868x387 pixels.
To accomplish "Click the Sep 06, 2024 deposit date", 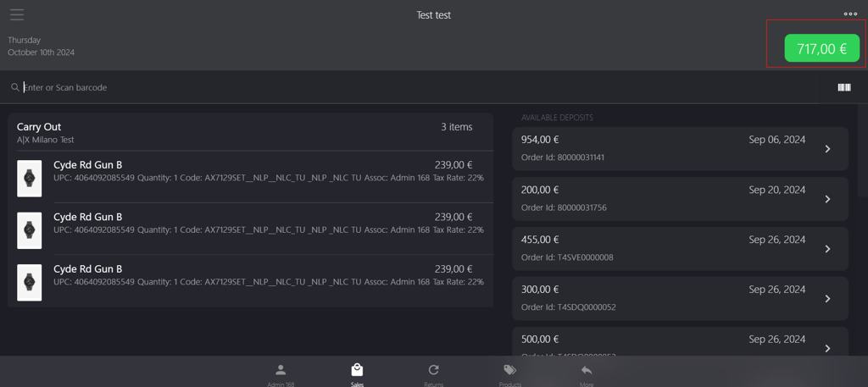I will click(777, 140).
